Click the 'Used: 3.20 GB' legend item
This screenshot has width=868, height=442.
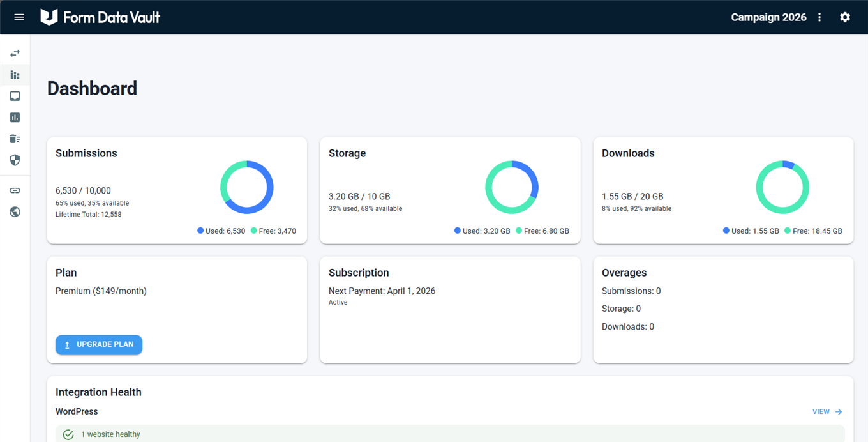[482, 231]
